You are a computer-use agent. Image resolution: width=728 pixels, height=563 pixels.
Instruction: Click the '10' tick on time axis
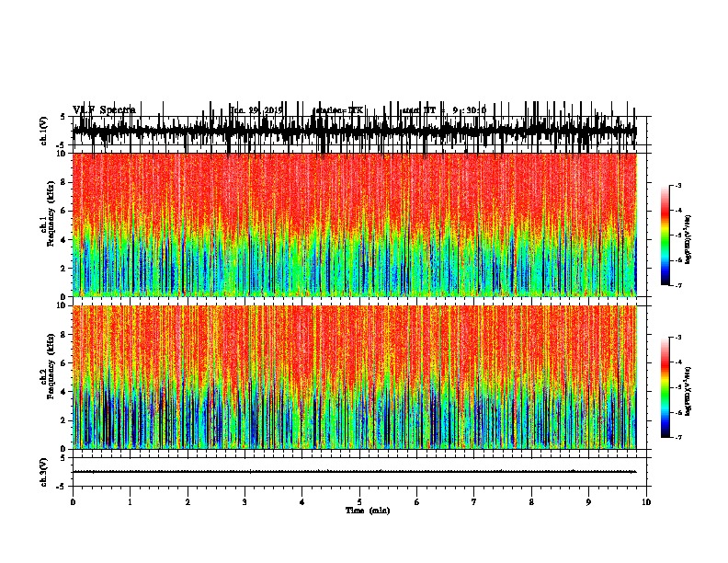click(646, 502)
